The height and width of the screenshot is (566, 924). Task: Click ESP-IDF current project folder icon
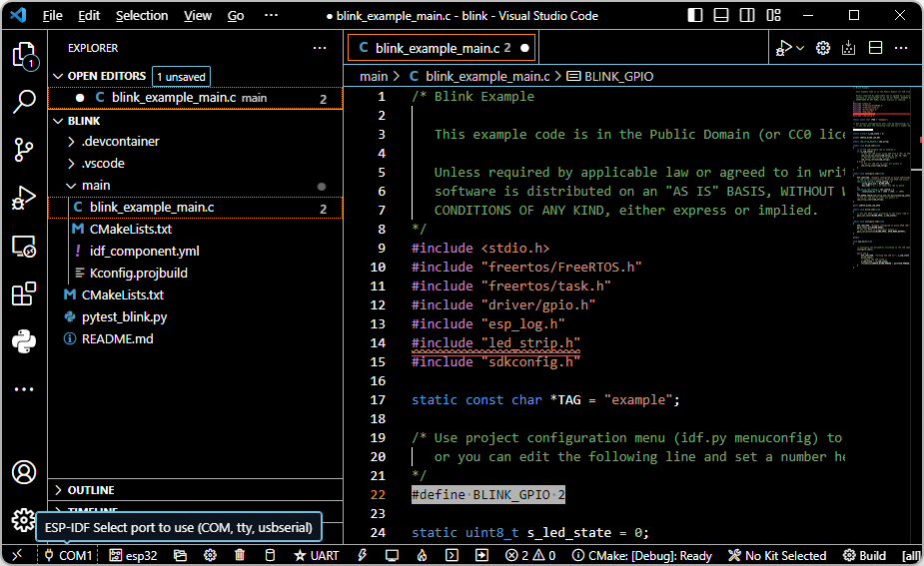(181, 555)
